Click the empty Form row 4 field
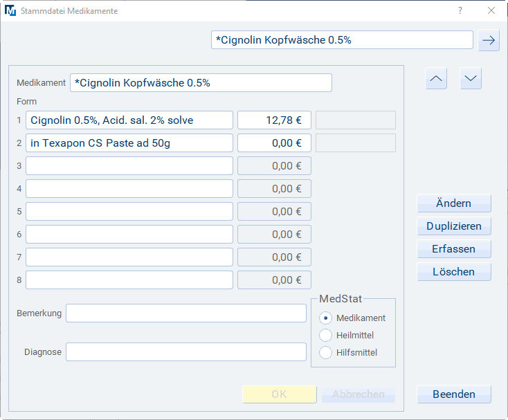Screen dimensions: 508x420 point(129,188)
